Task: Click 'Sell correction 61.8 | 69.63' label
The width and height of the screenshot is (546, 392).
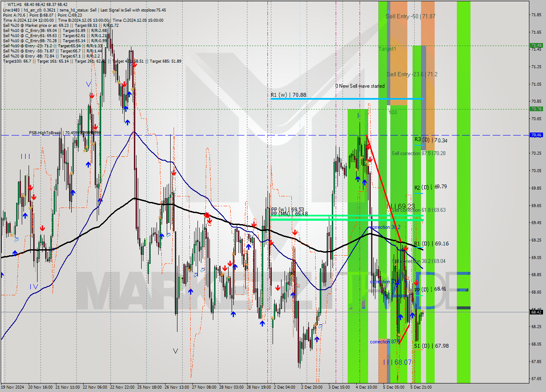Action: pos(418,210)
